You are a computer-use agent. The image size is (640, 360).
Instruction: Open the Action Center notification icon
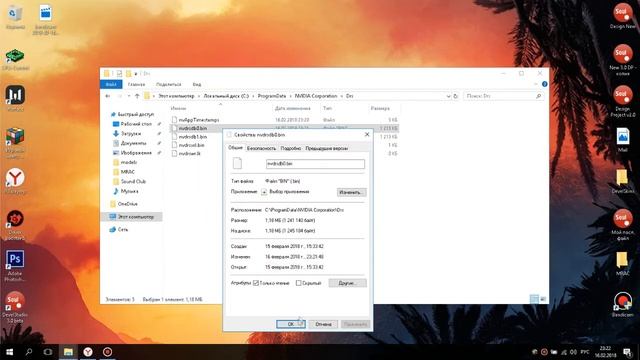tap(627, 352)
